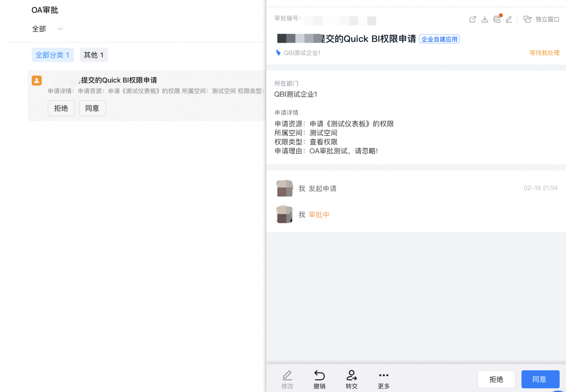The height and width of the screenshot is (392, 566).
Task: Choose 转交 to transfer the approval
Action: (351, 380)
